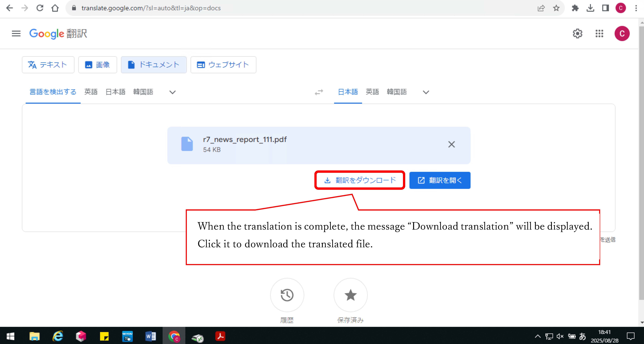
Task: Click the 翻訳をダウンロード download button
Action: 359,180
